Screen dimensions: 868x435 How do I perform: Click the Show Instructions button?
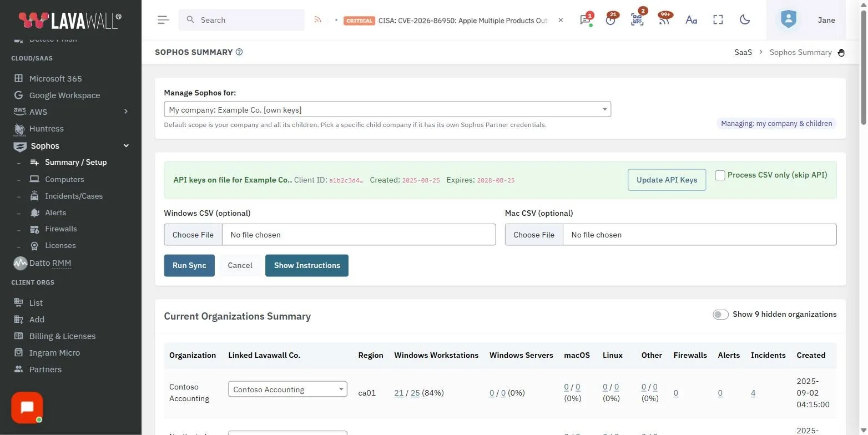click(307, 265)
